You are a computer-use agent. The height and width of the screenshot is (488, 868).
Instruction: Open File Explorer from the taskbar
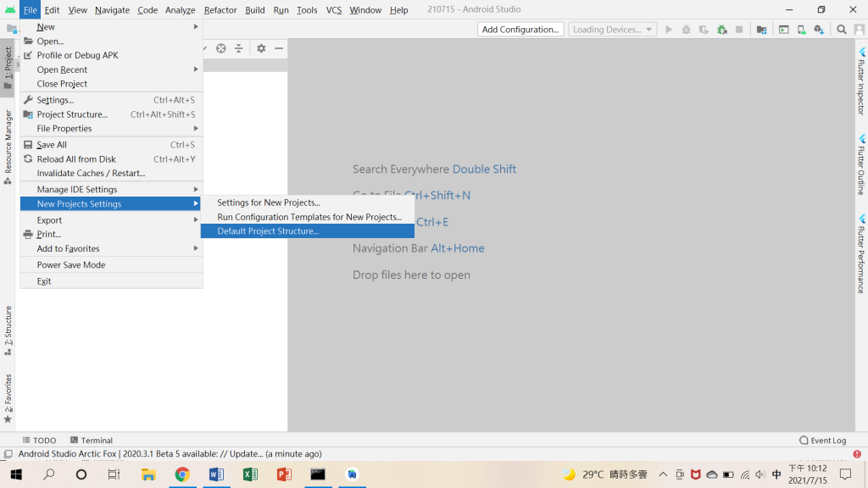point(148,474)
